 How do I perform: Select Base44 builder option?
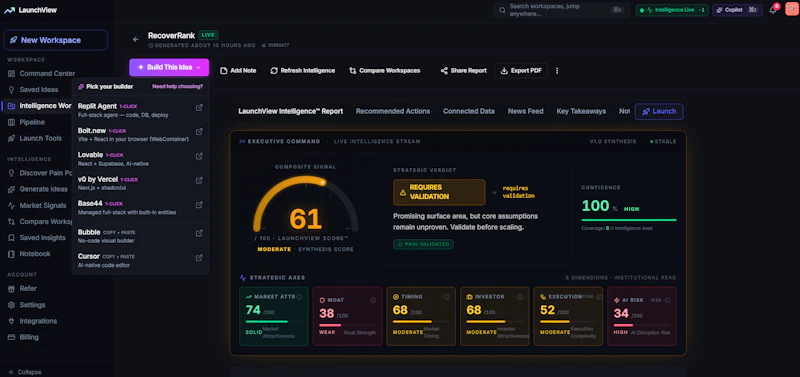pyautogui.click(x=140, y=207)
